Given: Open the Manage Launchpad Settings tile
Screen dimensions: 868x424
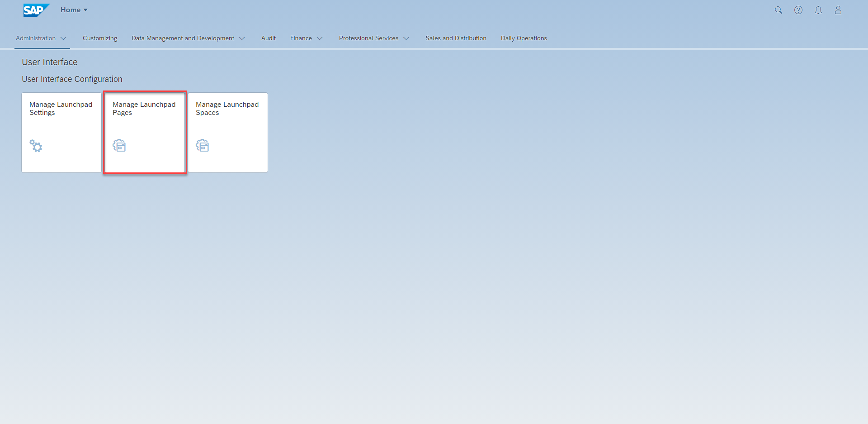Looking at the screenshot, I should click(61, 133).
